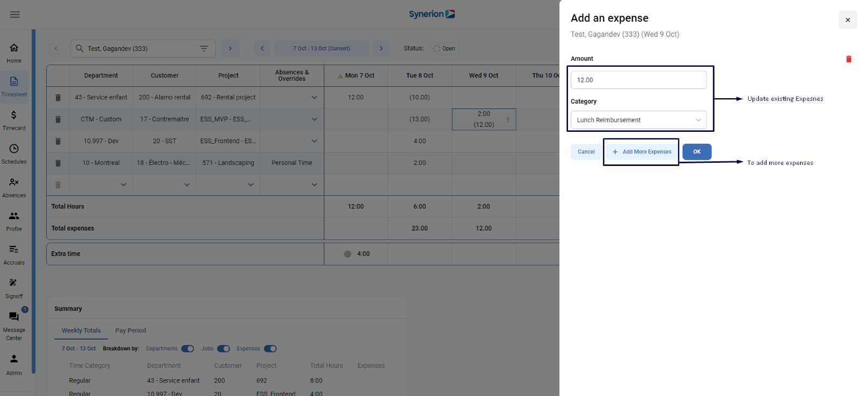Click the Wed 9 Oct column header
The image size is (868, 396).
click(483, 75)
